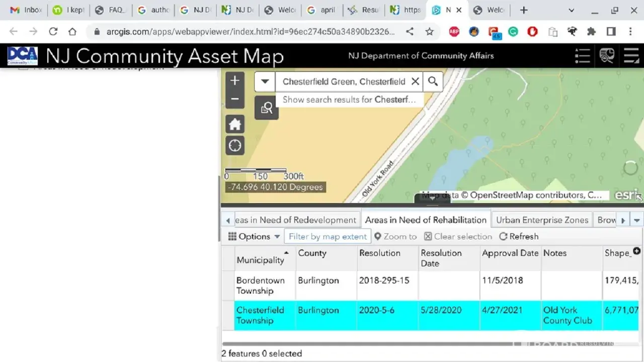Toggle the partially hidden layer checkbox
Screen dimensions: 644x362
point(23,68)
